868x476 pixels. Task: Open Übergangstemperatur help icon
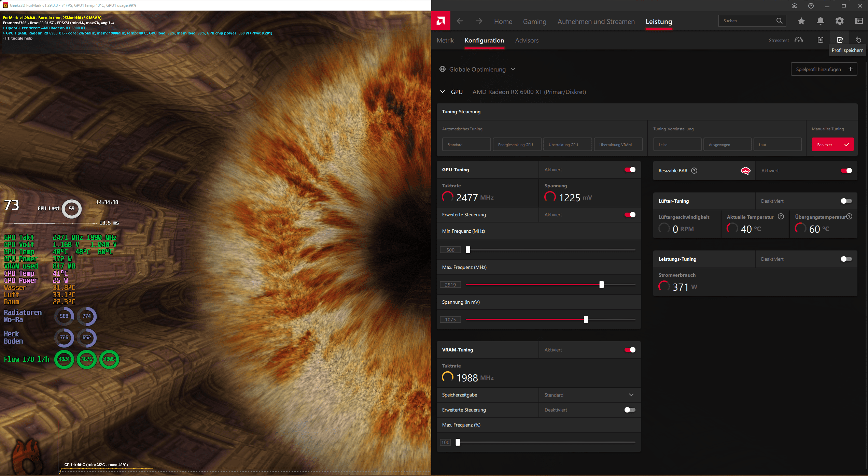pyautogui.click(x=849, y=216)
